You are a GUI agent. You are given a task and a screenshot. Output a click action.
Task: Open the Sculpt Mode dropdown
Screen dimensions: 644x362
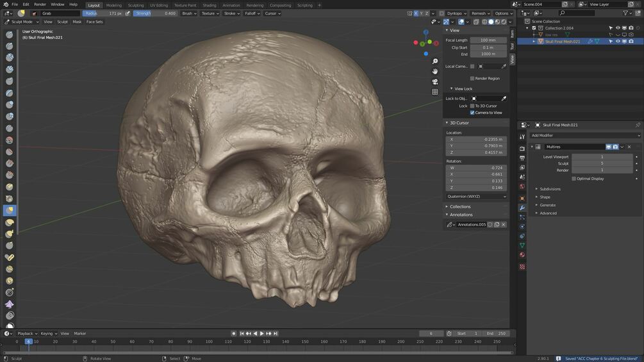point(22,22)
